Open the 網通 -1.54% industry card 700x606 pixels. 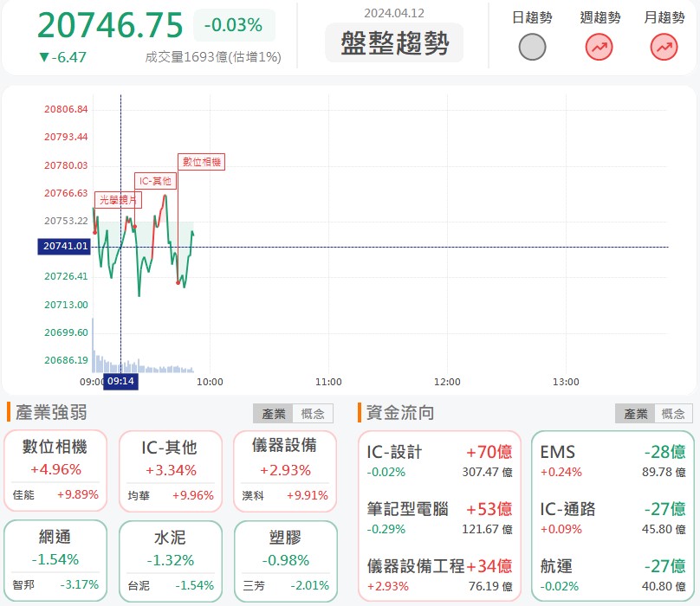pyautogui.click(x=55, y=560)
